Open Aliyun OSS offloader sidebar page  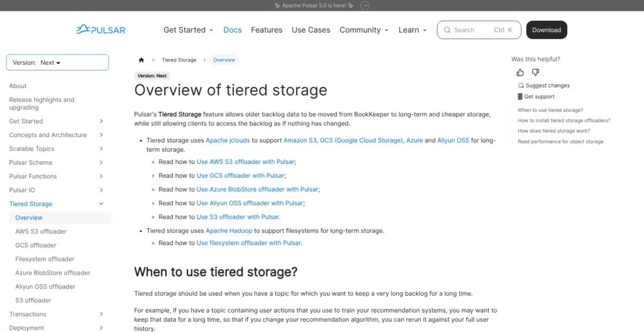coord(45,286)
